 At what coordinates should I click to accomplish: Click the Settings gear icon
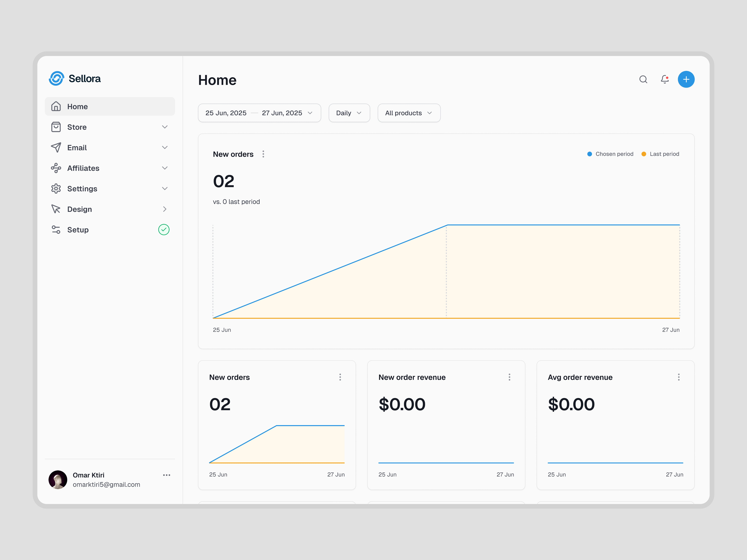pos(56,188)
